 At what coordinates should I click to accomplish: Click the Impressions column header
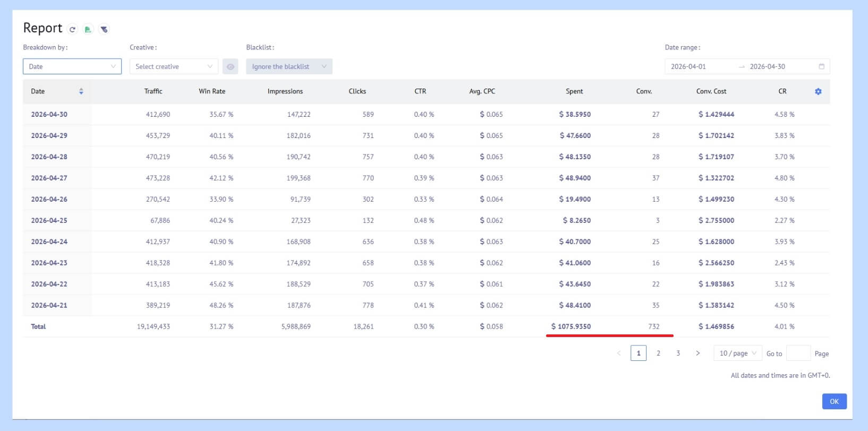click(285, 91)
